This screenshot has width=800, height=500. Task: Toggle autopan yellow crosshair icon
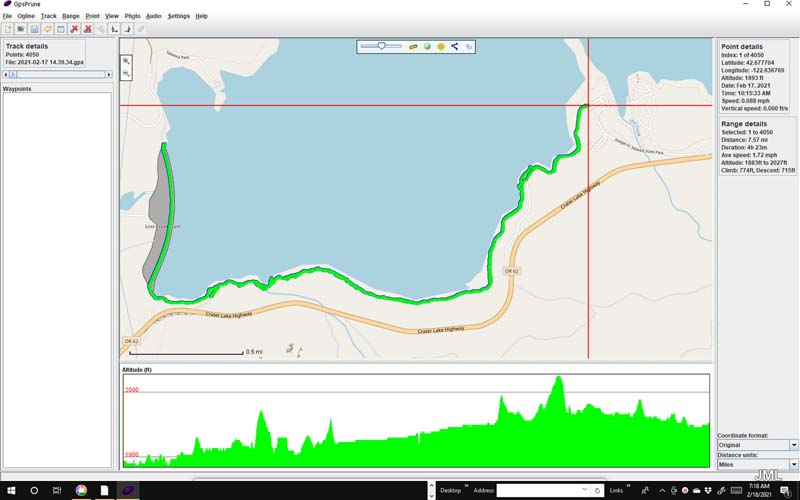[x=440, y=46]
